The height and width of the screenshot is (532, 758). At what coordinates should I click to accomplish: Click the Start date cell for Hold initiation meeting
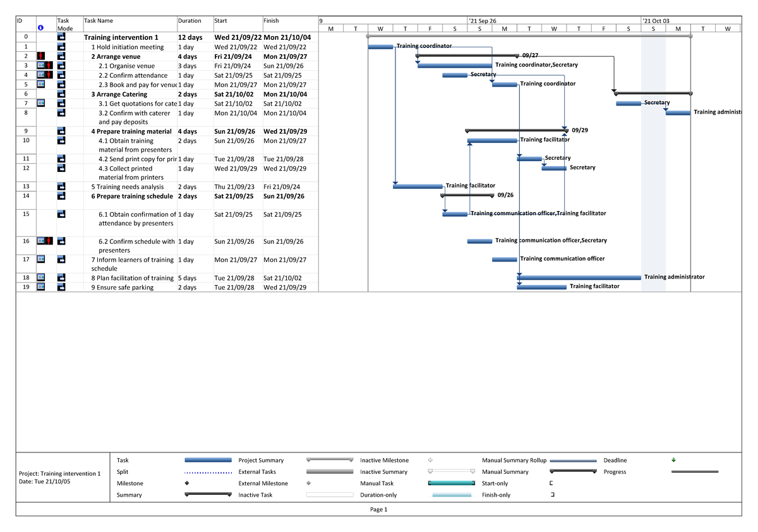(x=237, y=47)
